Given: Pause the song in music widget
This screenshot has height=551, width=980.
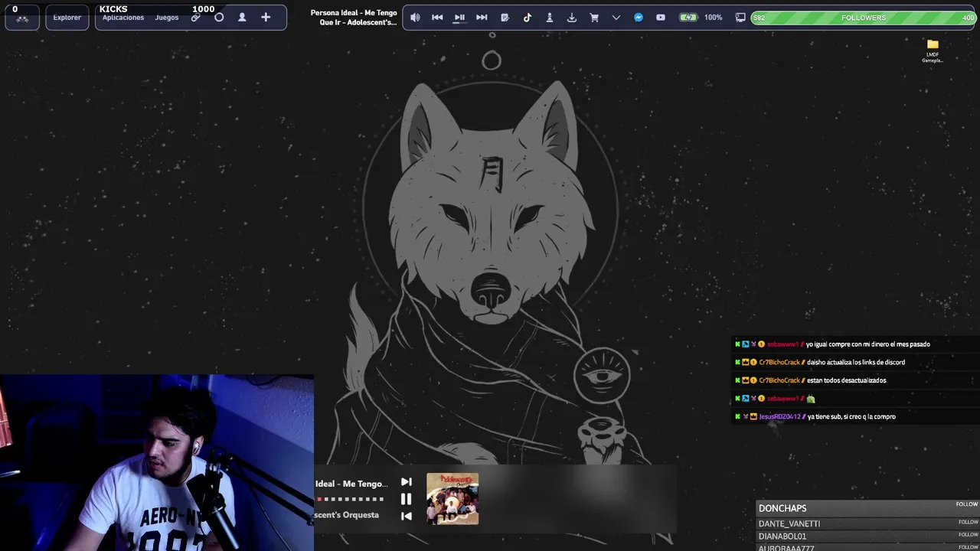Looking at the screenshot, I should (x=407, y=499).
